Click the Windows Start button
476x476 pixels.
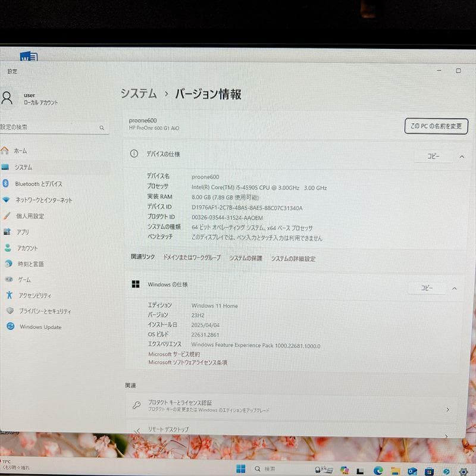240,467
